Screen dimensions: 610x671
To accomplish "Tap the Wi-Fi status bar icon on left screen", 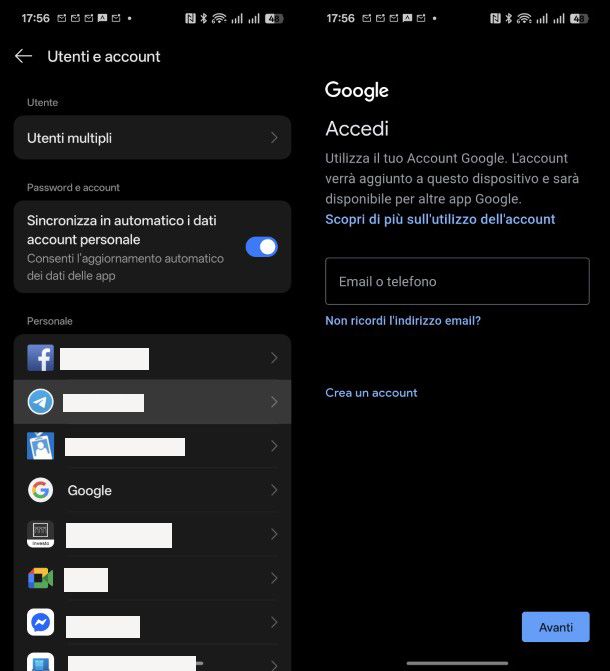I will 219,18.
